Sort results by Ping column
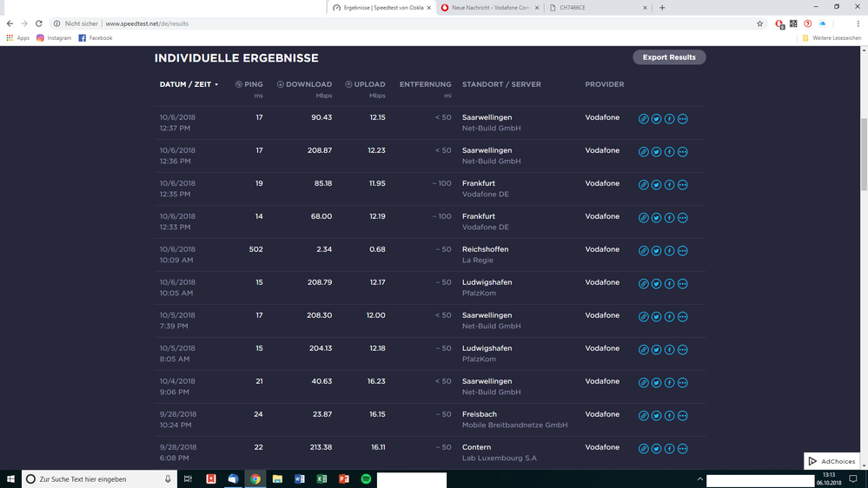Image resolution: width=868 pixels, height=488 pixels. [x=249, y=84]
